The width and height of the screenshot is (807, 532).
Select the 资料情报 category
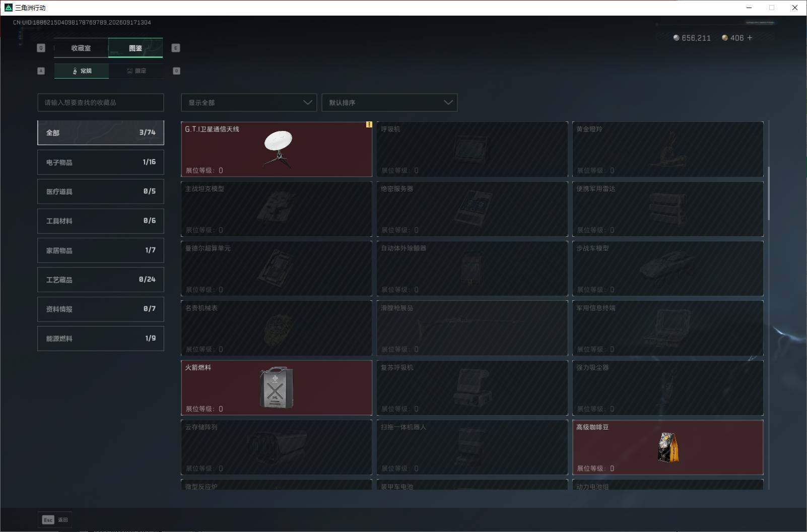coord(101,309)
